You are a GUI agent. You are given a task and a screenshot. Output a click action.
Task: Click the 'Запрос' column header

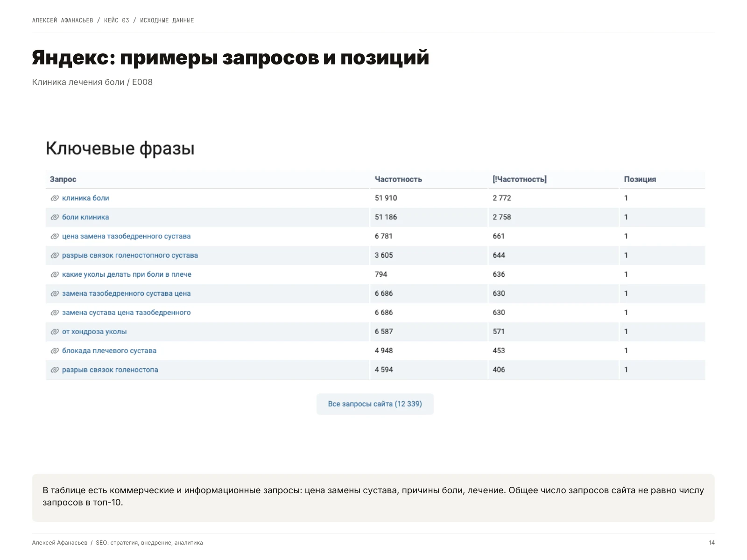(63, 179)
